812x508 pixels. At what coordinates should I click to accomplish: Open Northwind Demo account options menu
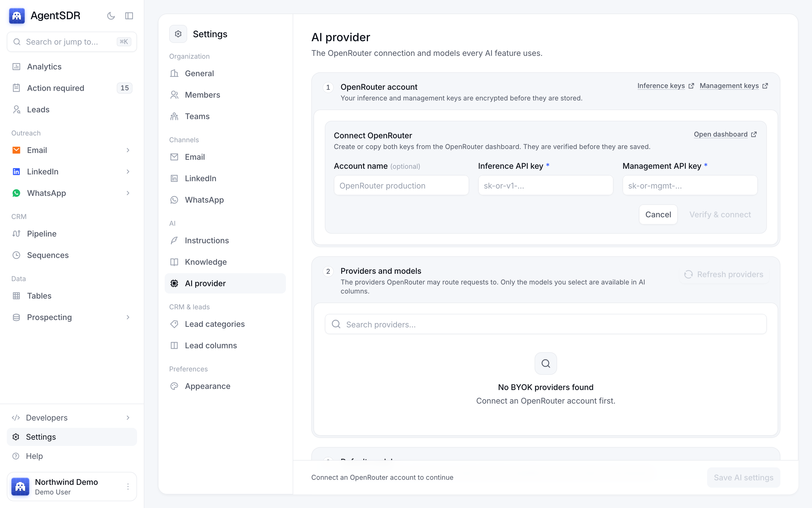(128, 487)
